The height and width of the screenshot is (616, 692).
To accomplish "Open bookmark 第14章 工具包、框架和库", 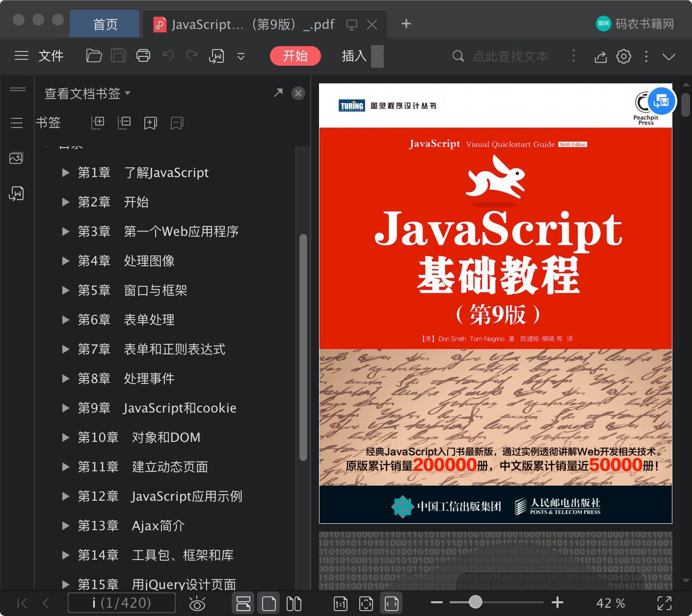I will (x=156, y=555).
